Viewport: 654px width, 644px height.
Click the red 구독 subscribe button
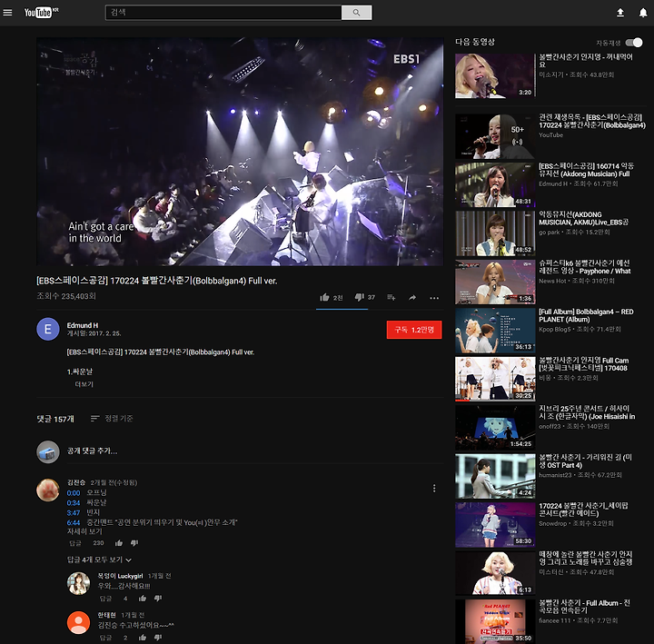[x=414, y=330]
